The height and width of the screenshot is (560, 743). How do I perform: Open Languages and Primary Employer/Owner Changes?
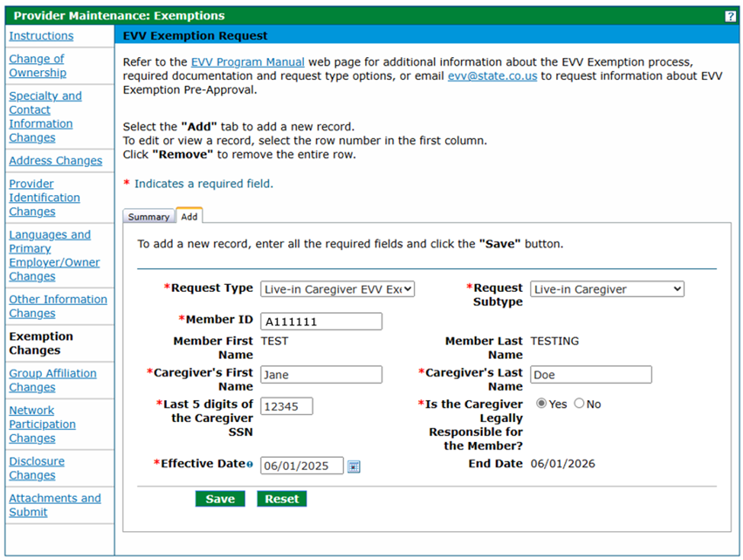(55, 255)
